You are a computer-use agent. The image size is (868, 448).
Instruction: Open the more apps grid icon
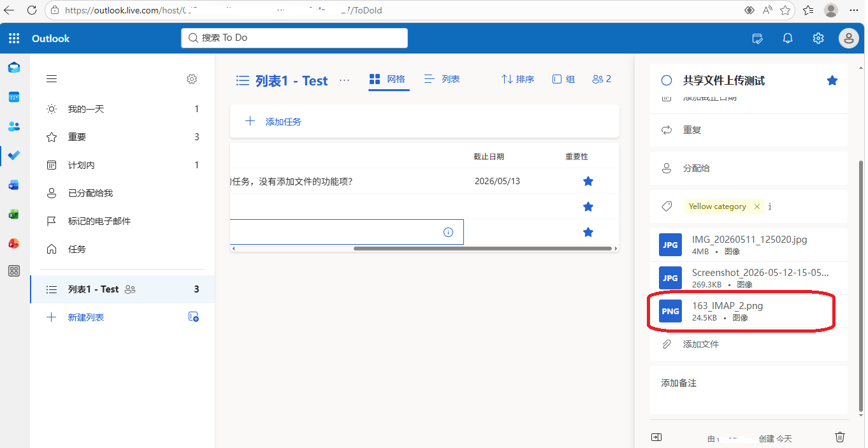(14, 271)
